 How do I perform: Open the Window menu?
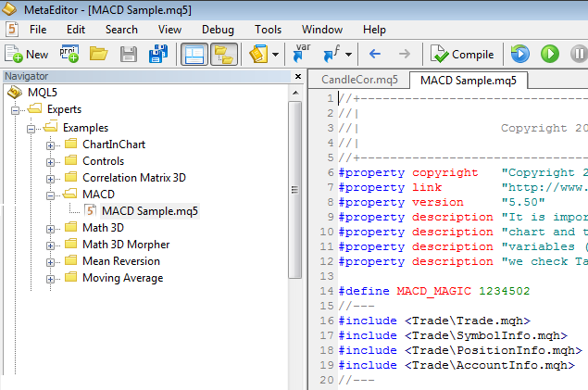(x=322, y=30)
